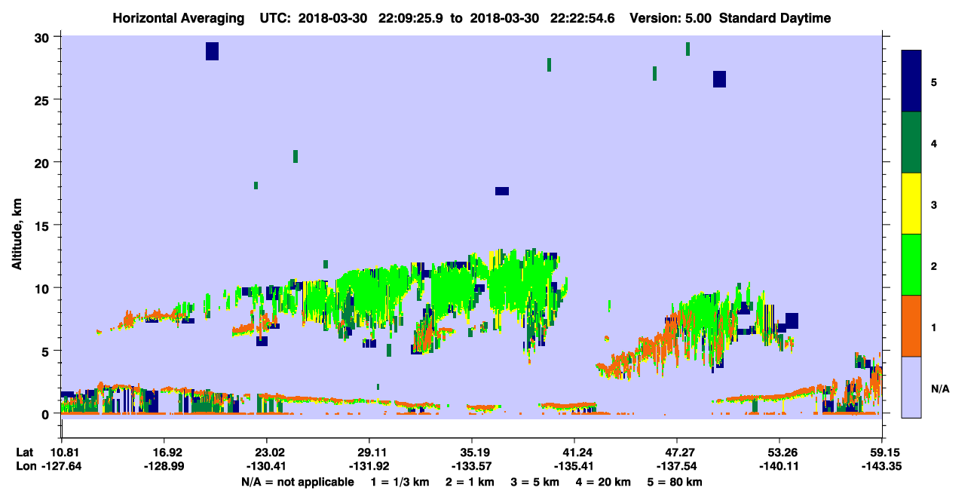
Task: Click the dark blue block near 17.5 km altitude
Action: pyautogui.click(x=502, y=191)
